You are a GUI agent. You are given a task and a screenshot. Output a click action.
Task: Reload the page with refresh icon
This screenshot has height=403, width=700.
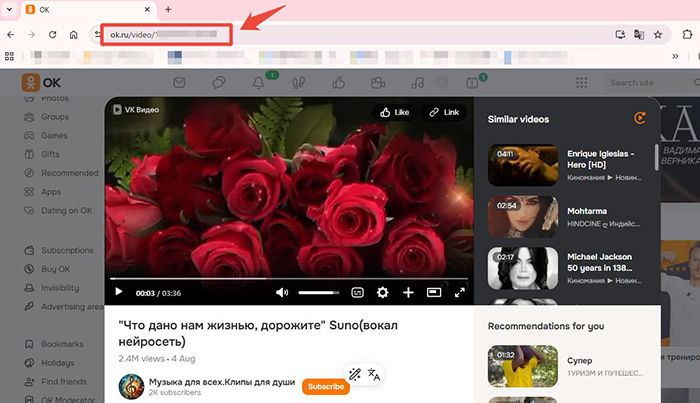click(52, 34)
